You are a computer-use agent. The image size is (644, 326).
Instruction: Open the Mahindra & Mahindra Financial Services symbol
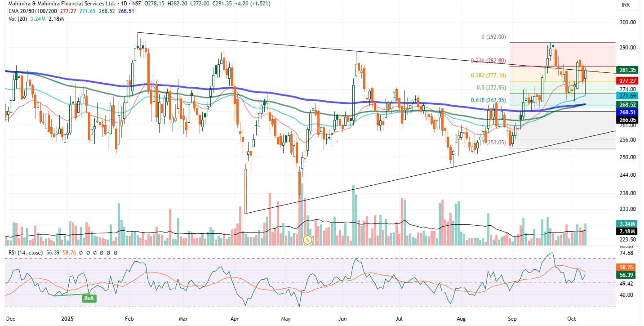point(57,3)
